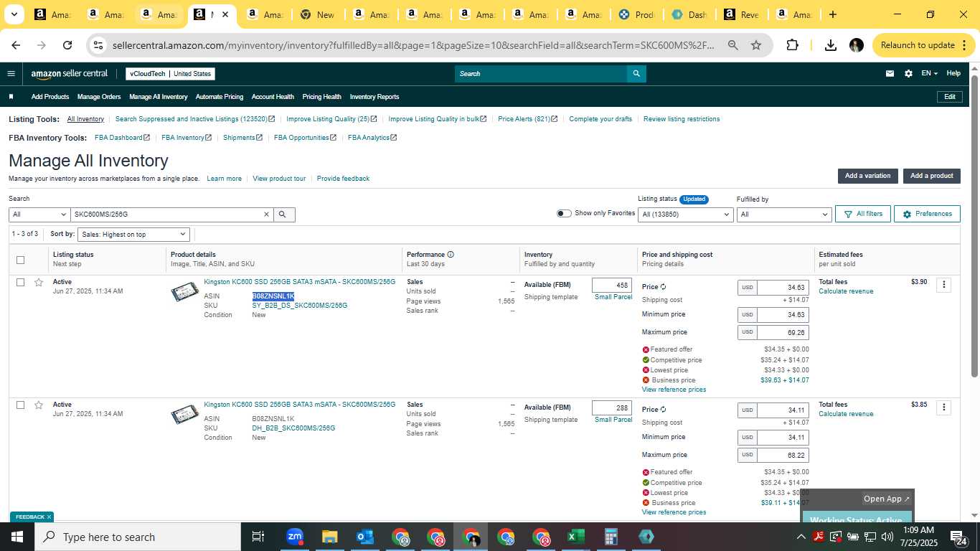
Task: Click the Edit button in nav bar
Action: [x=949, y=97]
